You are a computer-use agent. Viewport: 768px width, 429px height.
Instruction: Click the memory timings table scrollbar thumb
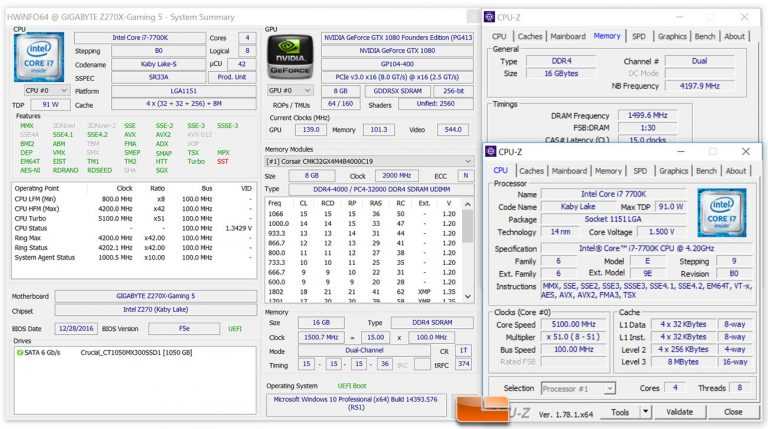tap(468, 226)
